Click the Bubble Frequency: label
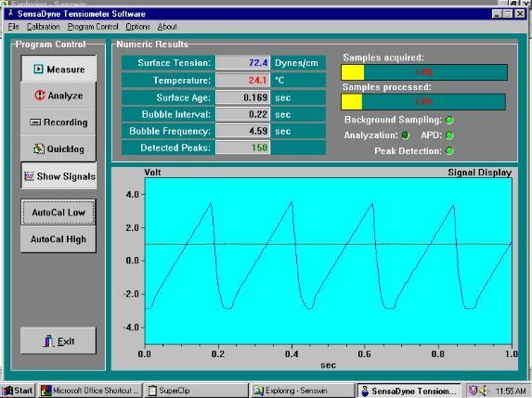The image size is (532, 398). pyautogui.click(x=170, y=131)
